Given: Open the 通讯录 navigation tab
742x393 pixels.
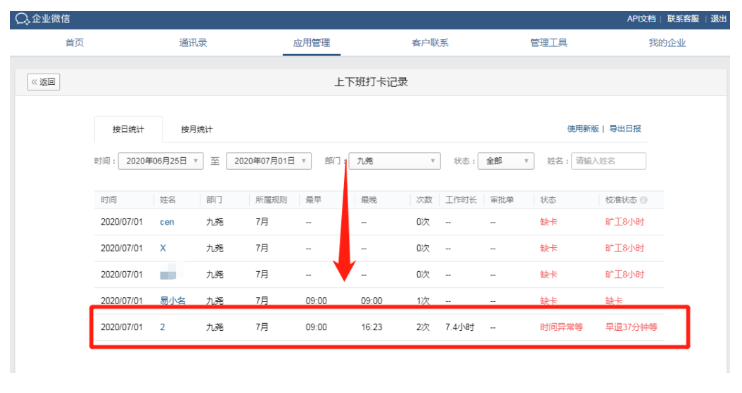Looking at the screenshot, I should [x=193, y=43].
